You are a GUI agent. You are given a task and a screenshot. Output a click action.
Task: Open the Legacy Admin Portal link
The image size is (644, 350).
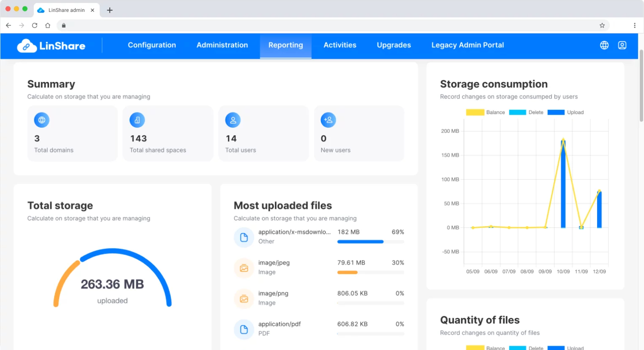467,45
